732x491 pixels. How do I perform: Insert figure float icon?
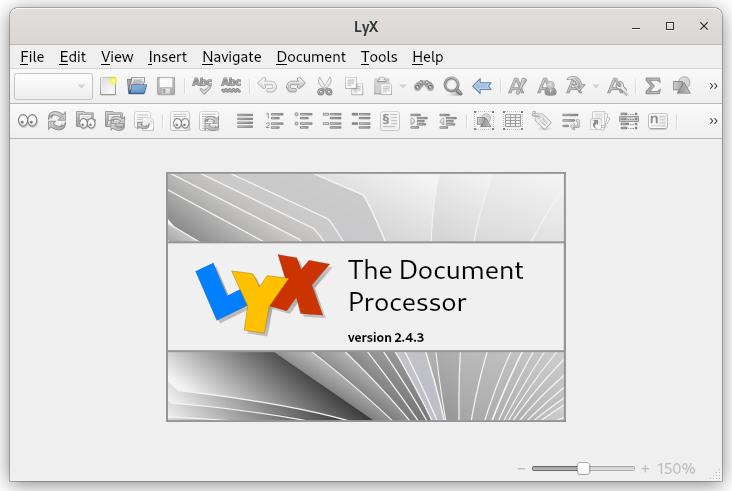484,121
